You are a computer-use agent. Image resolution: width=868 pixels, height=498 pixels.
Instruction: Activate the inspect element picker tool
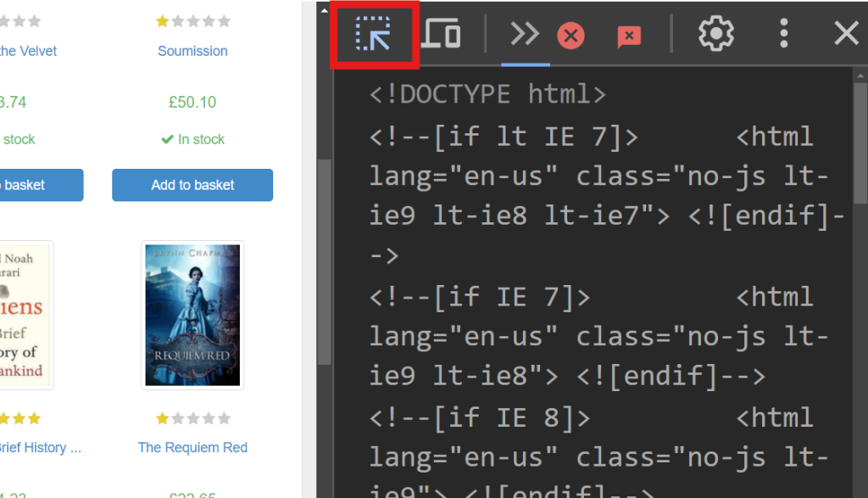(x=373, y=35)
